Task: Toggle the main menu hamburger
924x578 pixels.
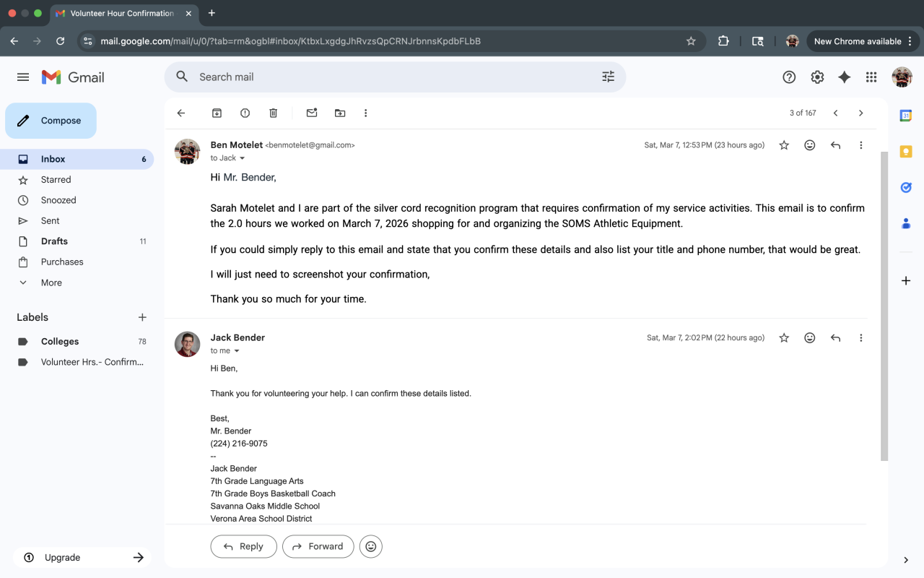Action: tap(23, 77)
